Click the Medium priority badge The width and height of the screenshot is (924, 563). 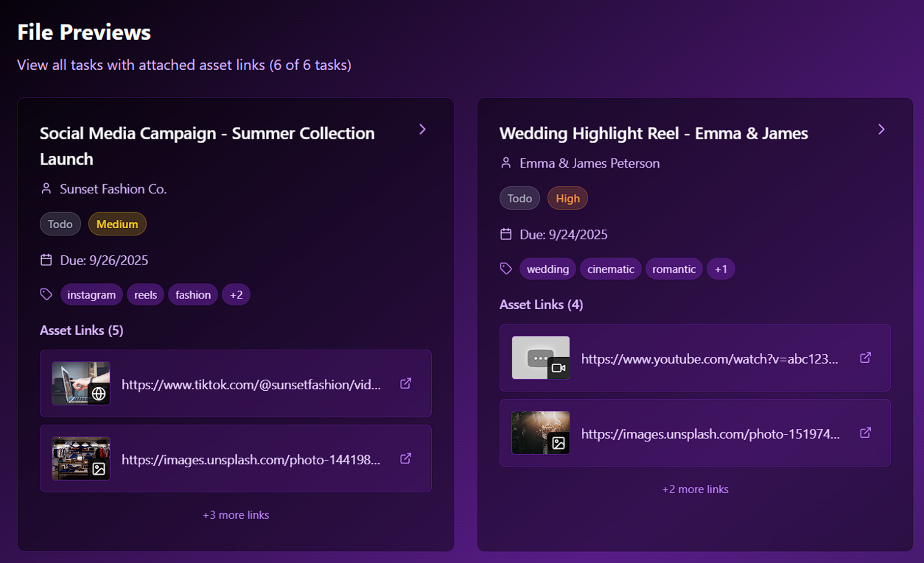[x=117, y=224]
